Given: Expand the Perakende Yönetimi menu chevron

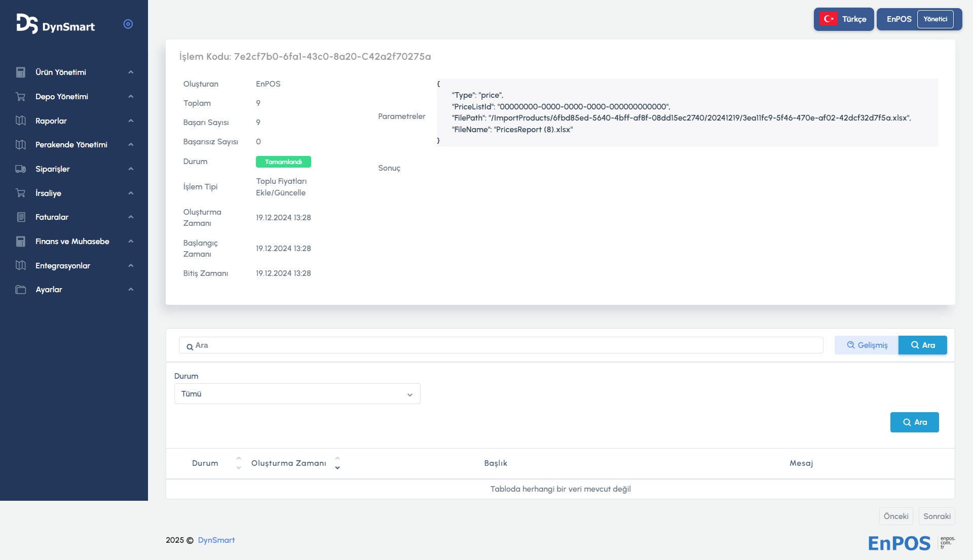Looking at the screenshot, I should click(x=131, y=145).
